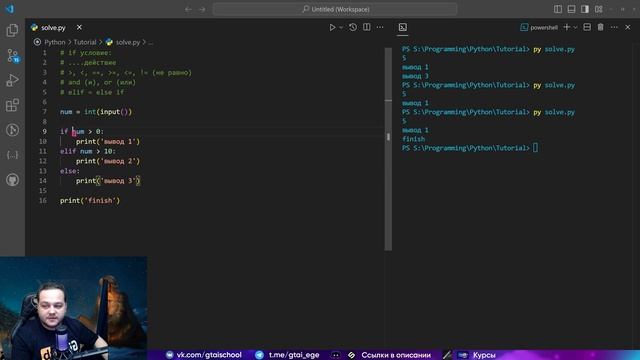Screen dimensions: 640x360
Task: Open the Explorer view in activity bar
Action: coord(12,30)
